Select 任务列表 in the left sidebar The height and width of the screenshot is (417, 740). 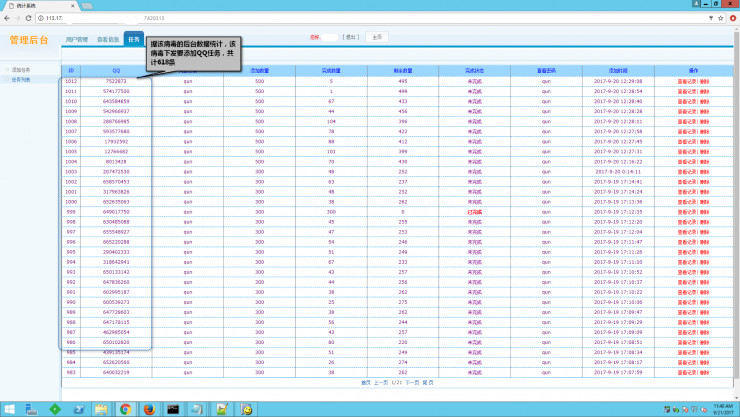point(21,79)
